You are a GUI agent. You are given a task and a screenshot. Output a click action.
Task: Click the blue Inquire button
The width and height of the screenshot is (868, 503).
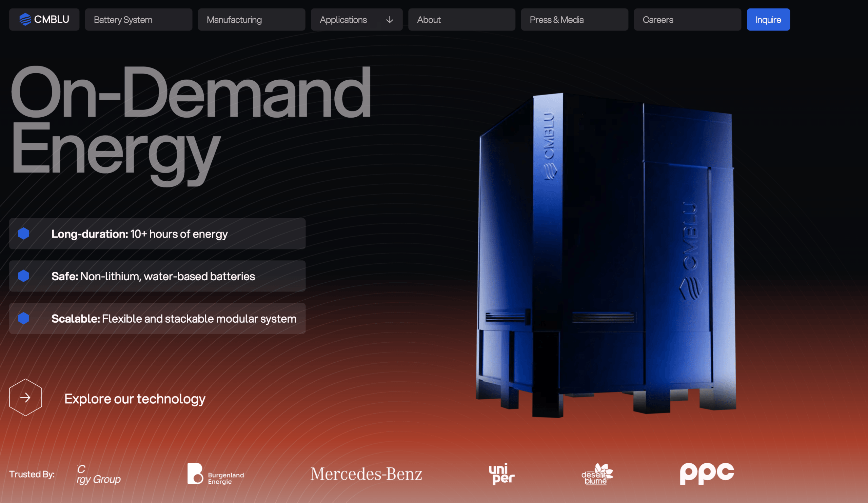pos(768,20)
